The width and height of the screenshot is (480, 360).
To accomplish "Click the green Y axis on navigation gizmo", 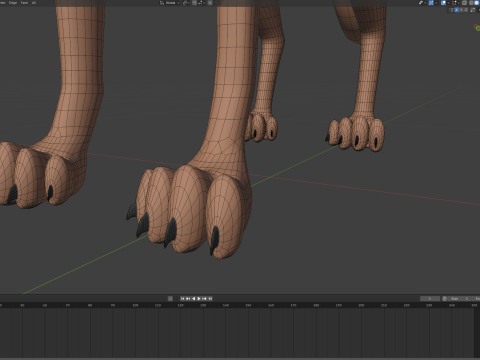I will coord(477,28).
